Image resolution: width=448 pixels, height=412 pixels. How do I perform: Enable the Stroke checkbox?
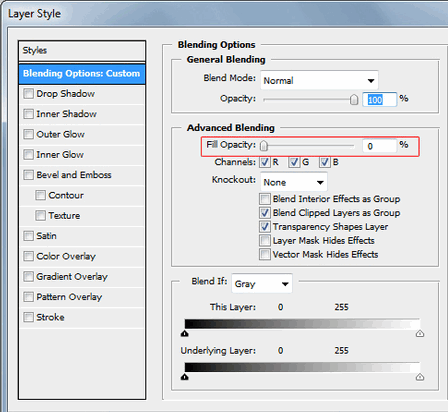point(28,317)
